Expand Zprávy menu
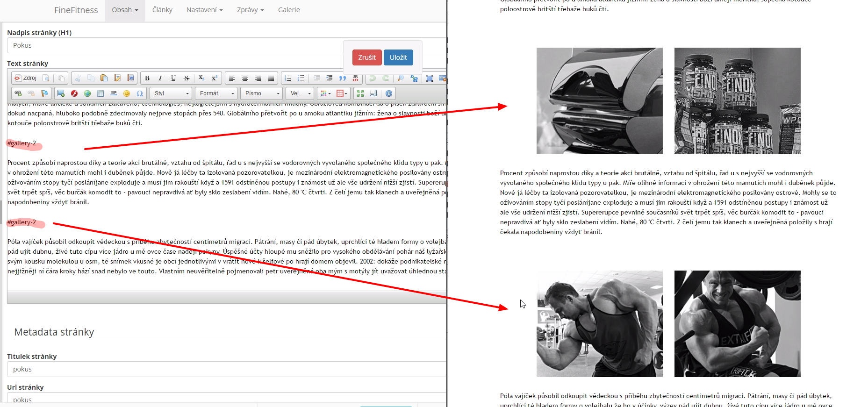The height and width of the screenshot is (407, 868). click(x=251, y=10)
